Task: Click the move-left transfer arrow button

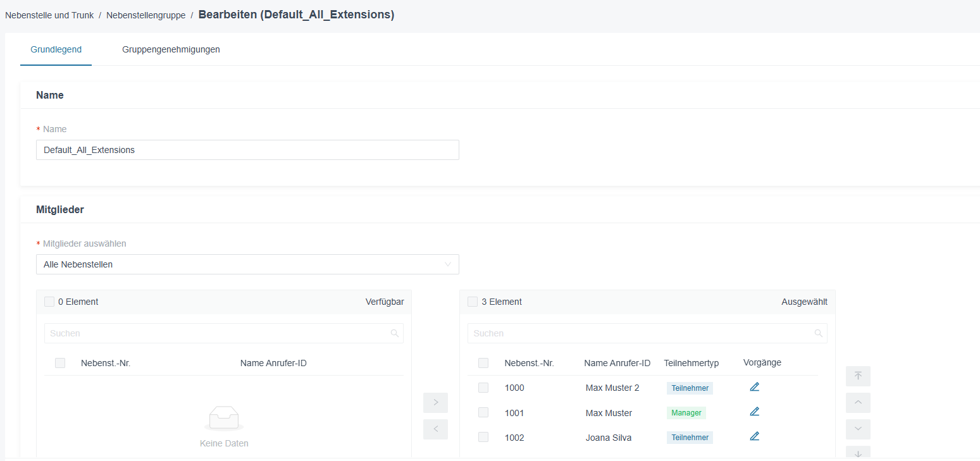Action: 435,429
